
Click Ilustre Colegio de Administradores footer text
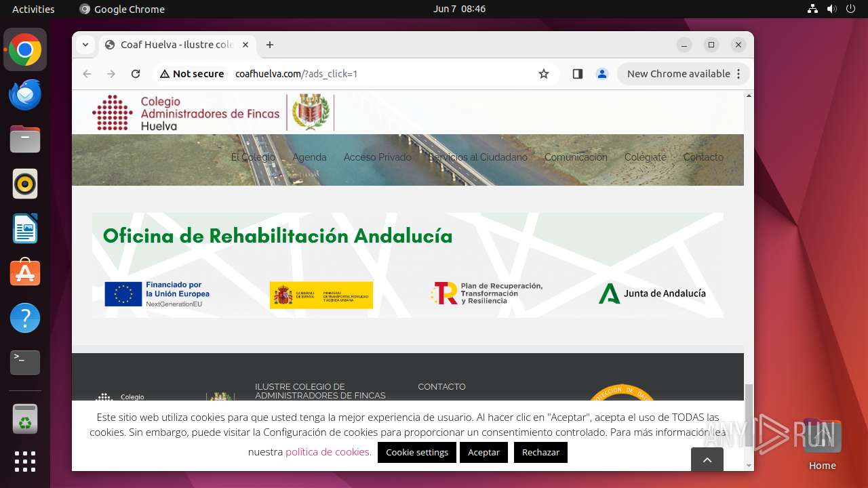tap(320, 391)
